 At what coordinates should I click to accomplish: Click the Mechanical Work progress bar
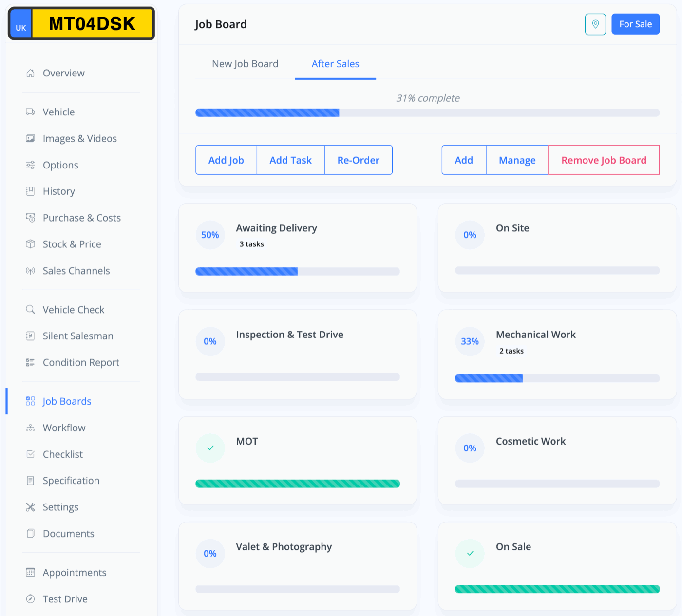pyautogui.click(x=557, y=378)
